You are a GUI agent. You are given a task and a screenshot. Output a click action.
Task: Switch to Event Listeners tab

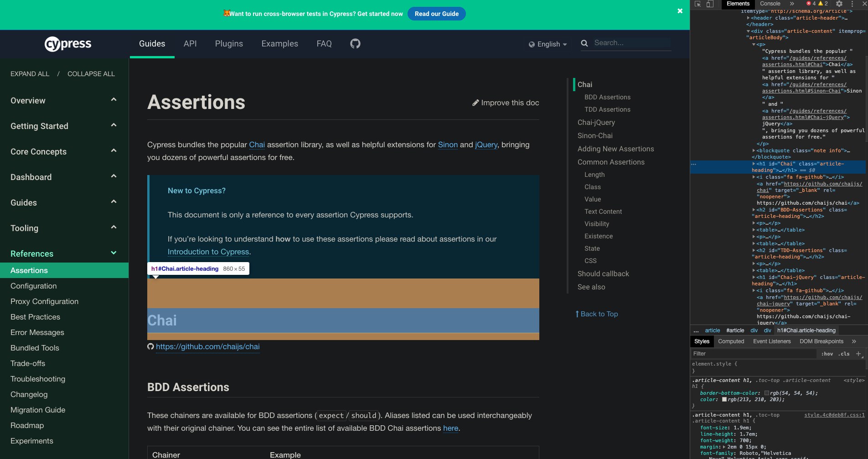point(772,341)
